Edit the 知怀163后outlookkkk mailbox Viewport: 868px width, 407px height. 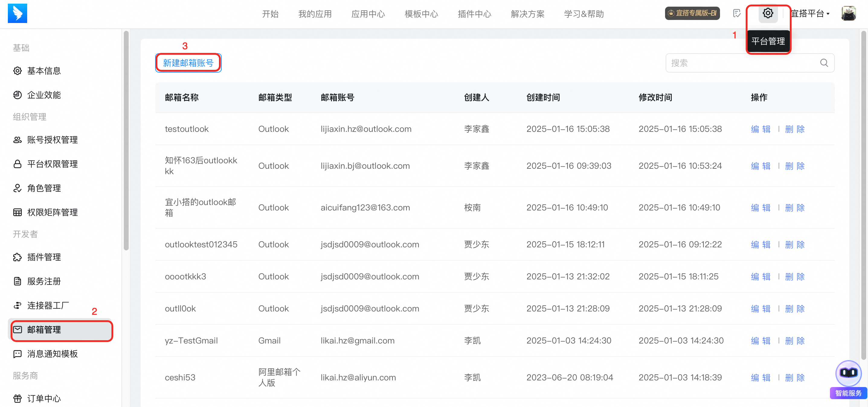[760, 166]
